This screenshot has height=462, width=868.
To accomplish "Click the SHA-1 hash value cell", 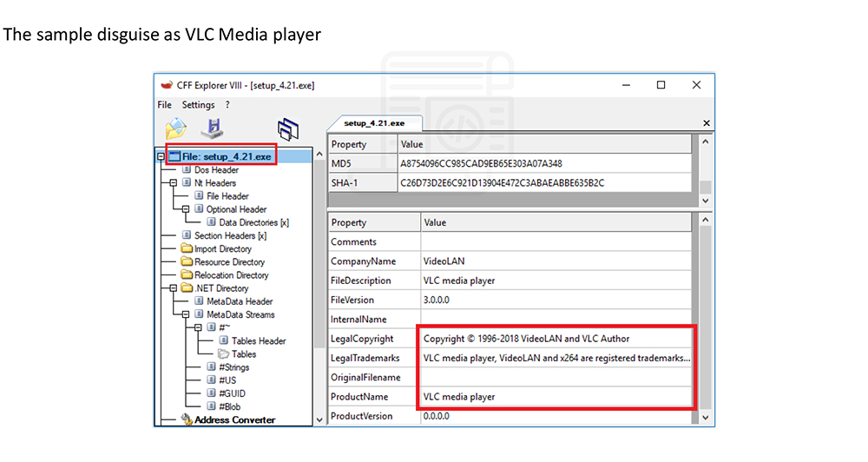I will pyautogui.click(x=545, y=183).
